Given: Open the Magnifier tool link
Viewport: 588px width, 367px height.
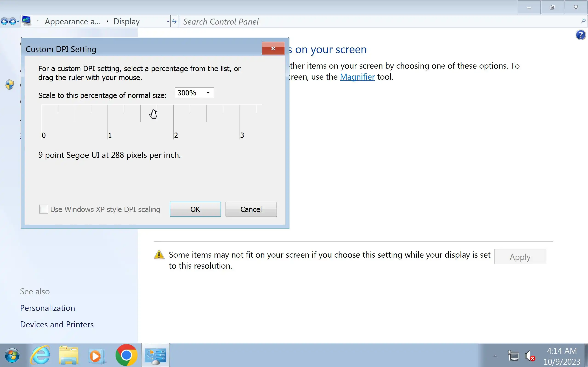Looking at the screenshot, I should click(x=357, y=77).
